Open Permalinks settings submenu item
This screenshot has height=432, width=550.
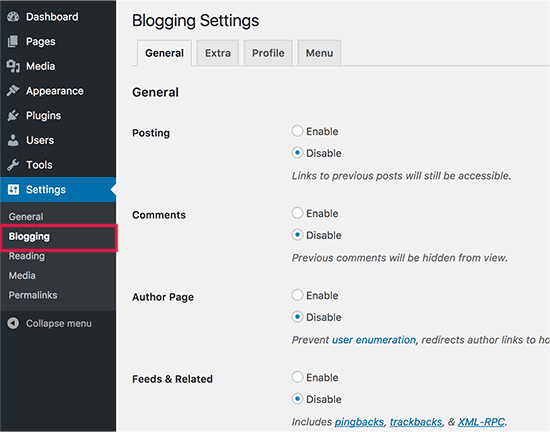[x=33, y=295]
